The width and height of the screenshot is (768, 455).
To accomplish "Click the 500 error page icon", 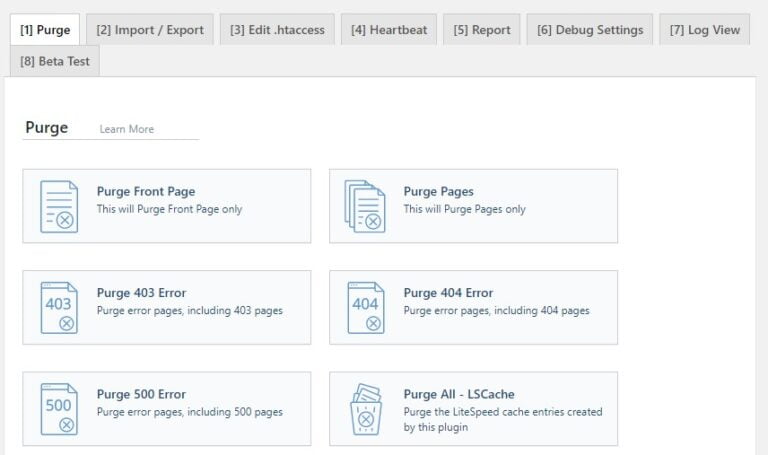I will click(x=59, y=409).
